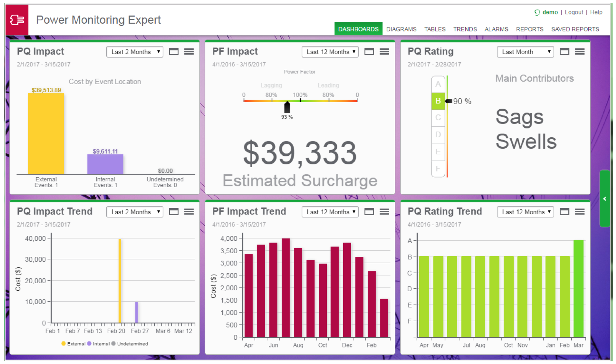Open the Help link

click(x=596, y=12)
